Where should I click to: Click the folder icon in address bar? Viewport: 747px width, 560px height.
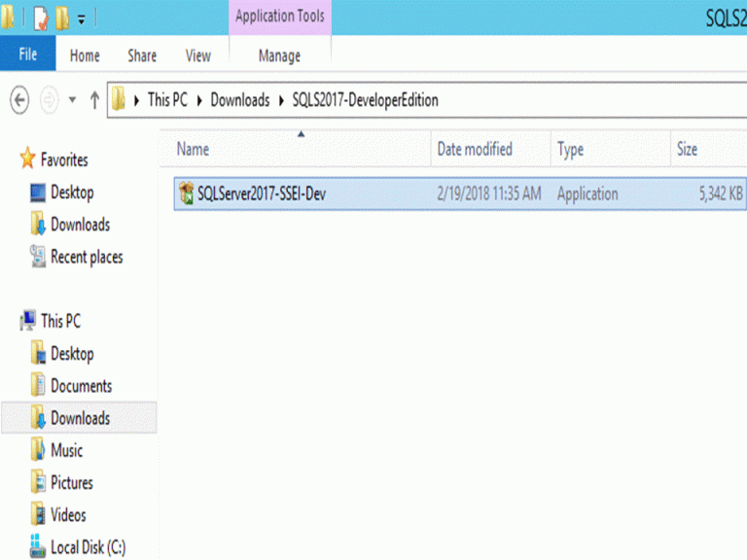coord(119,99)
